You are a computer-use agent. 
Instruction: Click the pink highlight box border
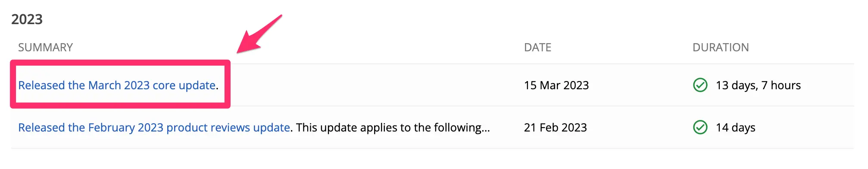pyautogui.click(x=120, y=63)
